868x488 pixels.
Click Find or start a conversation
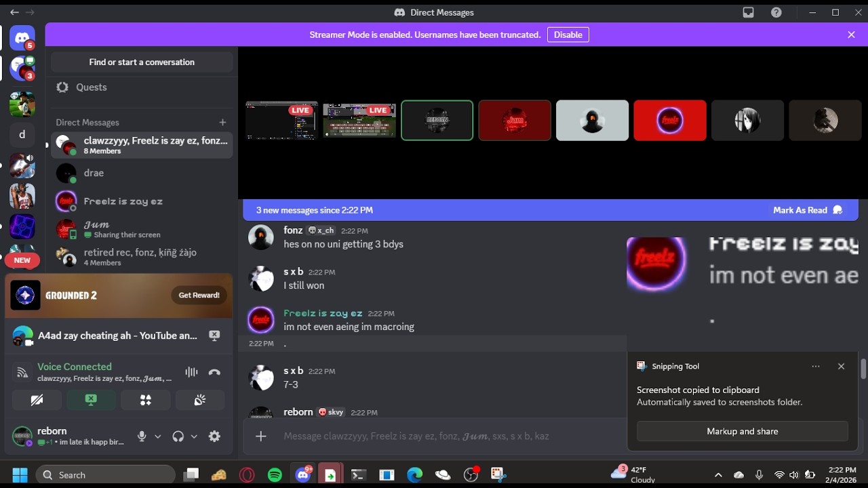tap(142, 62)
